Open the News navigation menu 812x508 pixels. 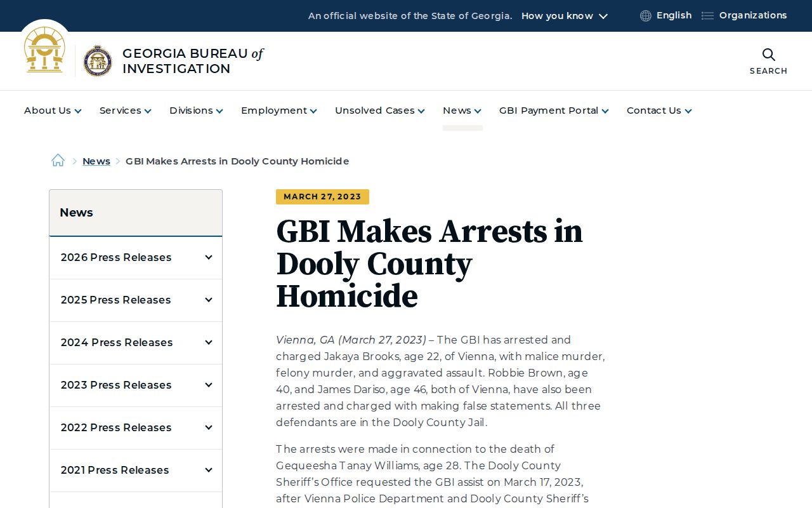tap(462, 110)
